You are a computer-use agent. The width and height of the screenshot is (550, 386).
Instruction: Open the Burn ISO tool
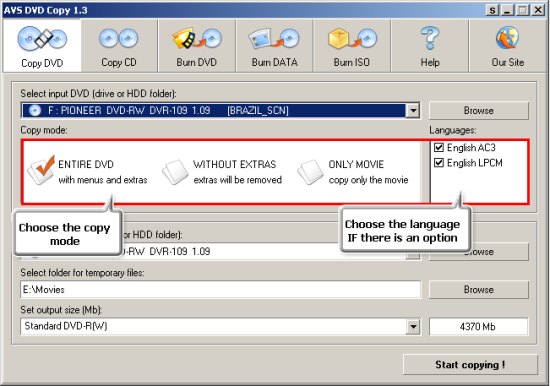click(352, 46)
